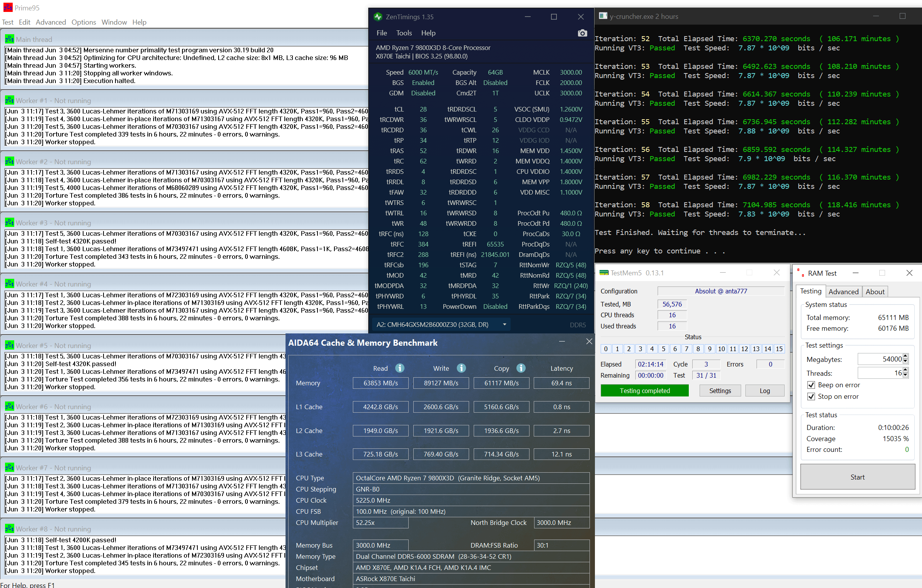Screen dimensions: 922x588
Task: Toggle the Stop on error checkbox
Action: 811,396
